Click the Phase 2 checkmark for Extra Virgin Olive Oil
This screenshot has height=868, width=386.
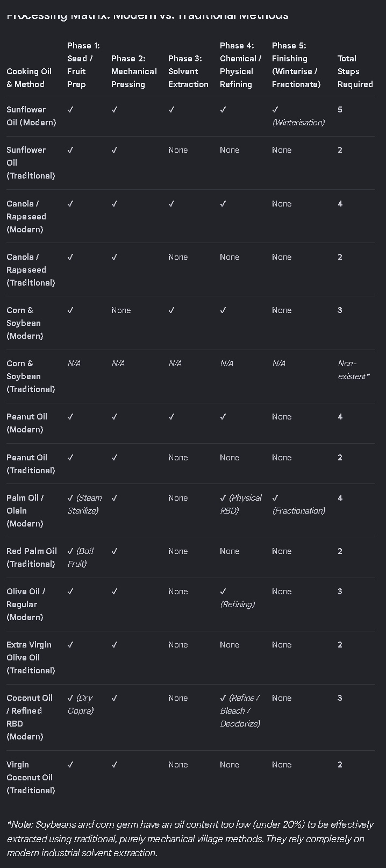coord(114,645)
